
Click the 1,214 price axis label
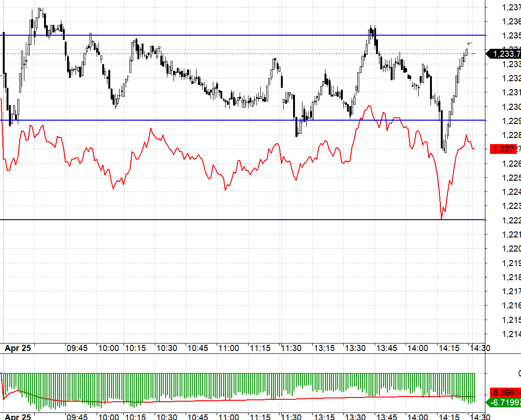511,334
